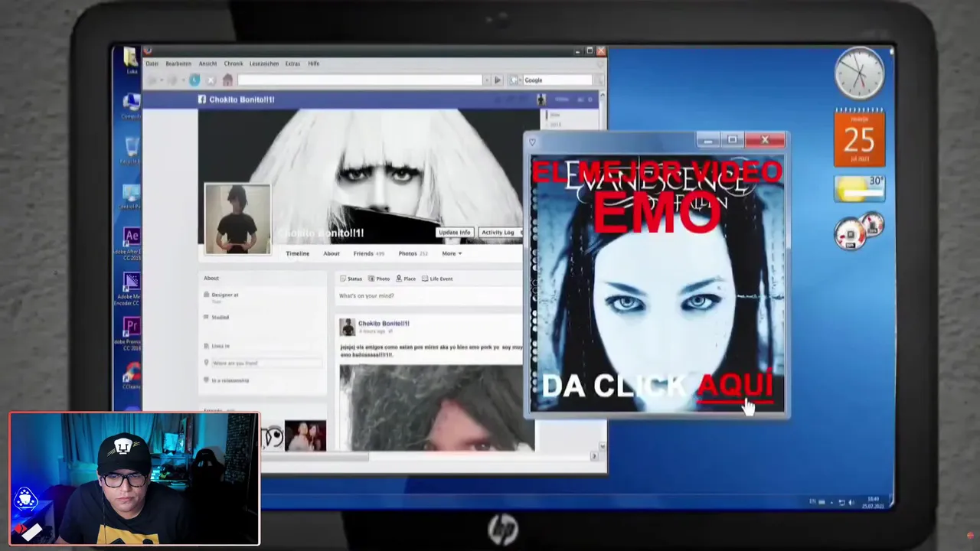980x551 pixels.
Task: Click the AQUI link in the popup
Action: pyautogui.click(x=735, y=385)
